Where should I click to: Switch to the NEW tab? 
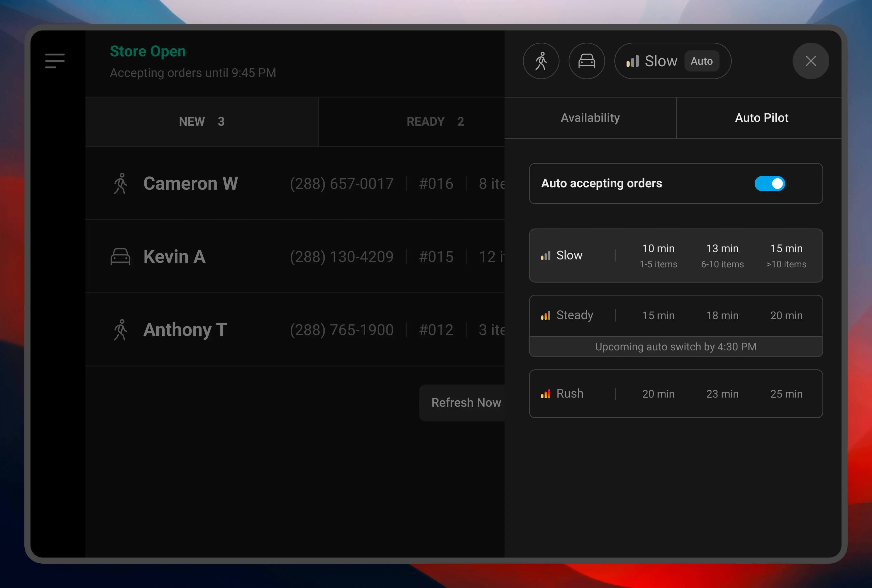pyautogui.click(x=201, y=121)
